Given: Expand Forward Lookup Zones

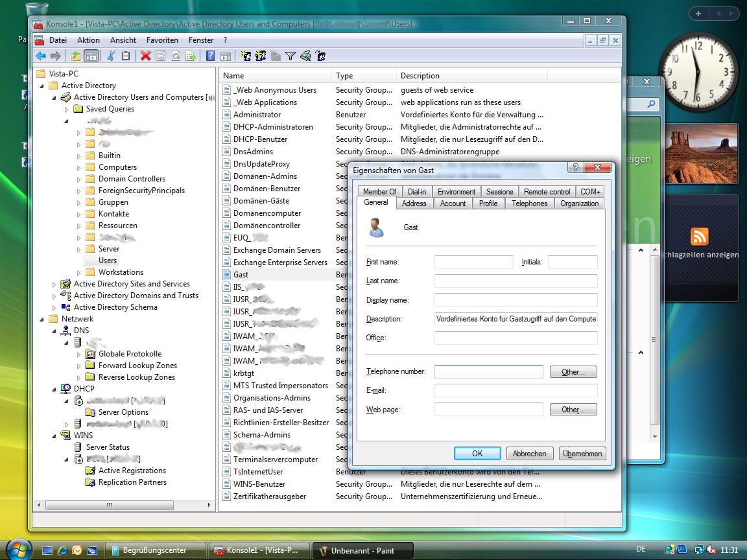Looking at the screenshot, I should pos(78,366).
